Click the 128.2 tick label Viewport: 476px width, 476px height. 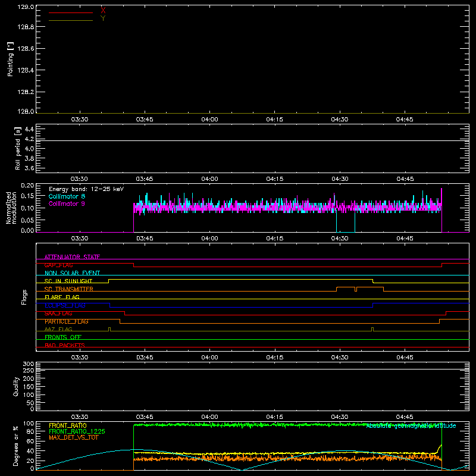pyautogui.click(x=26, y=92)
